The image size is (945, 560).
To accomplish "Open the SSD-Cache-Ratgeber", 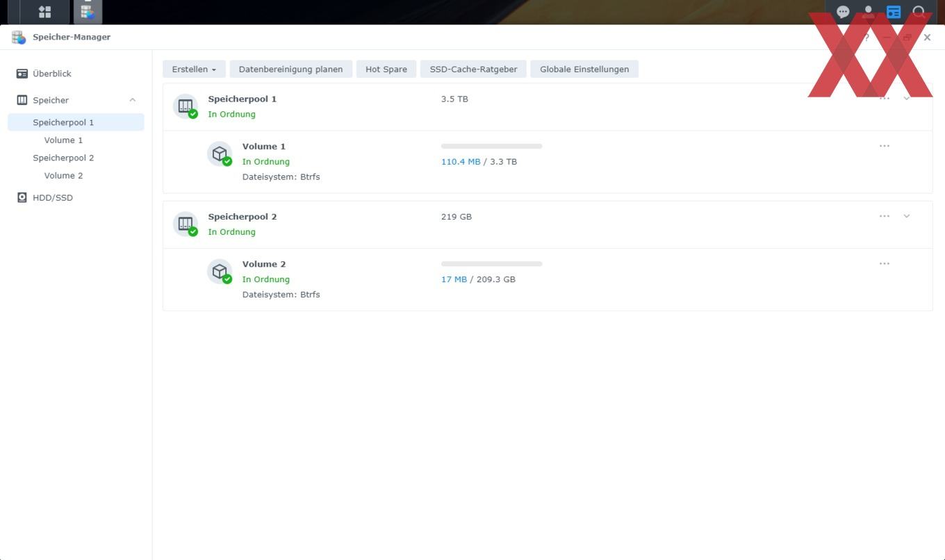I will click(473, 69).
